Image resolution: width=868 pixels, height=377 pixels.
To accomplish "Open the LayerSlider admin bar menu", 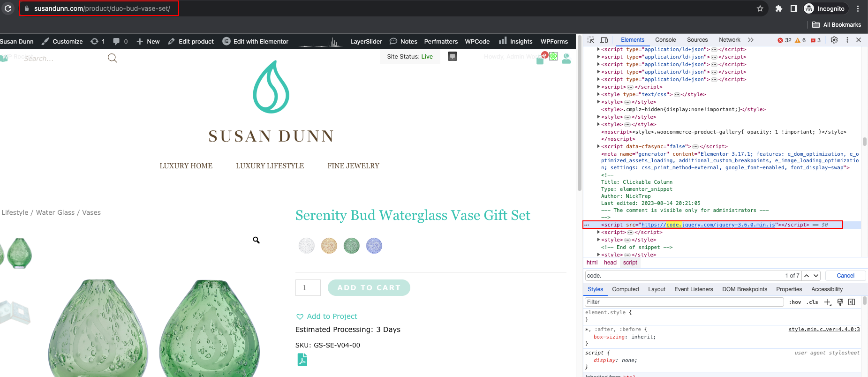I will 366,41.
